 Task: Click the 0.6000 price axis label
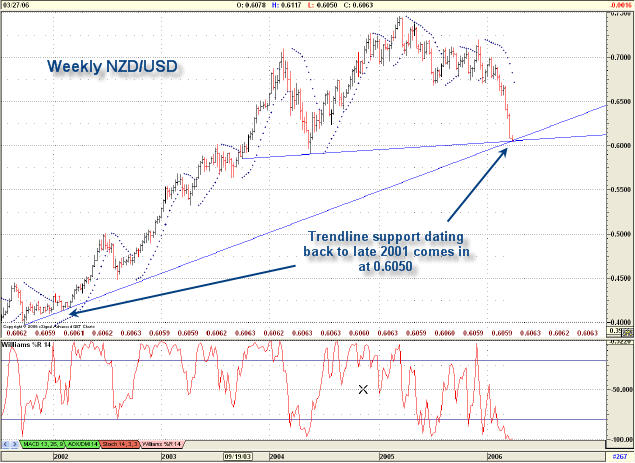pos(620,145)
